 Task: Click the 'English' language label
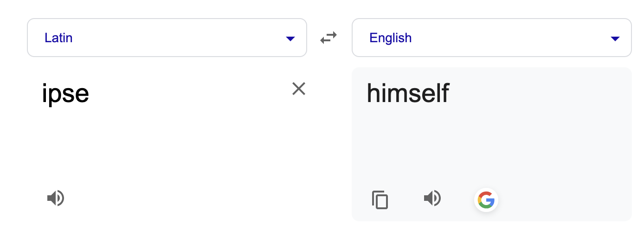point(390,38)
